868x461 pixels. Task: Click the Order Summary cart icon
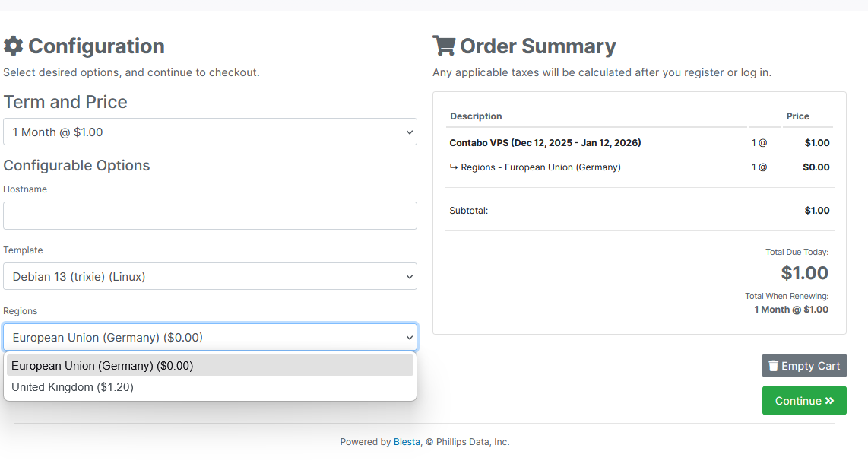(x=443, y=46)
